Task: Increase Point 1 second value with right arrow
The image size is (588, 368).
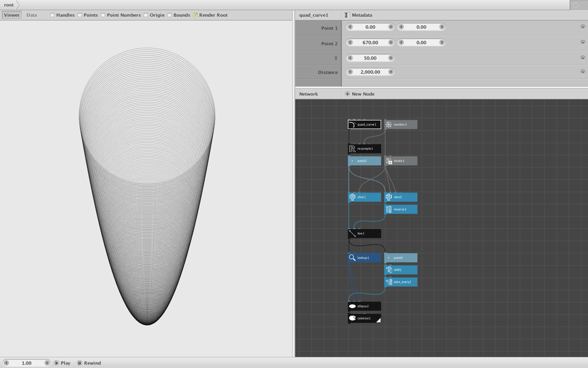Action: click(442, 27)
